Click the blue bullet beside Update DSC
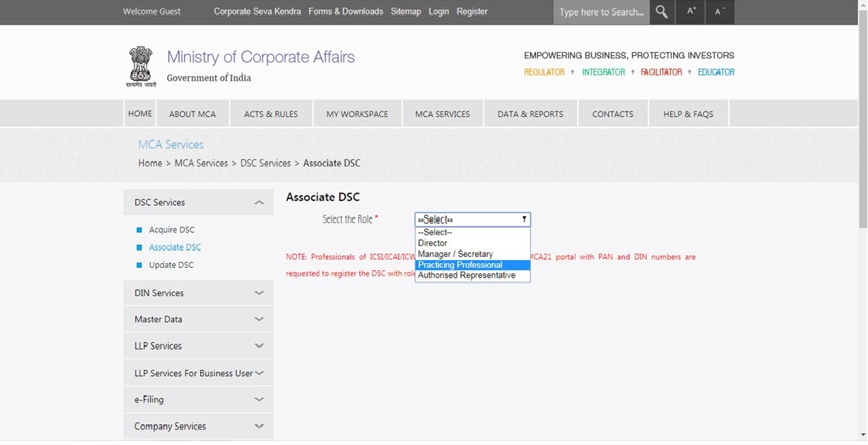The image size is (868, 445). tap(139, 265)
